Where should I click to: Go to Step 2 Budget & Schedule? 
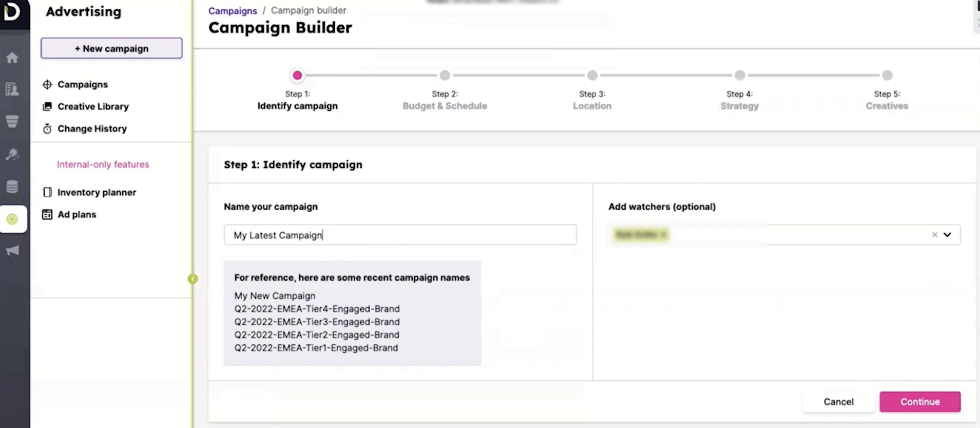pyautogui.click(x=445, y=76)
